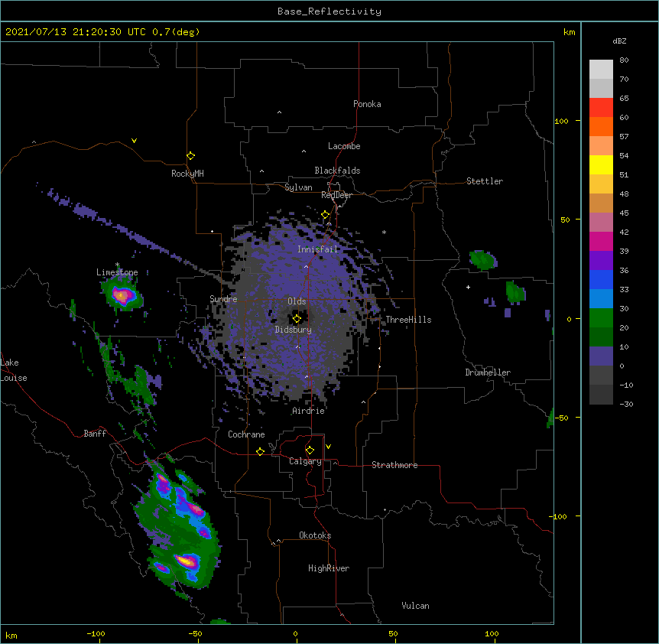The image size is (659, 644).
Task: Select the yellow 51–54 dBZ legend swatch
Action: [x=601, y=164]
